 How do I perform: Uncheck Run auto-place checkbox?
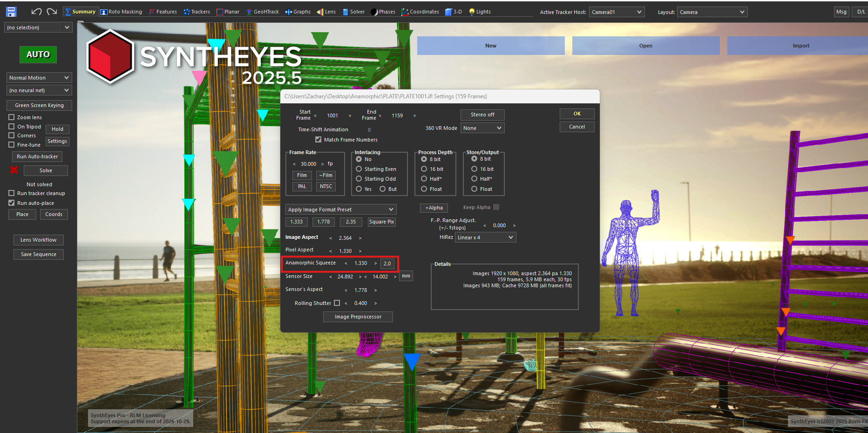click(x=12, y=203)
